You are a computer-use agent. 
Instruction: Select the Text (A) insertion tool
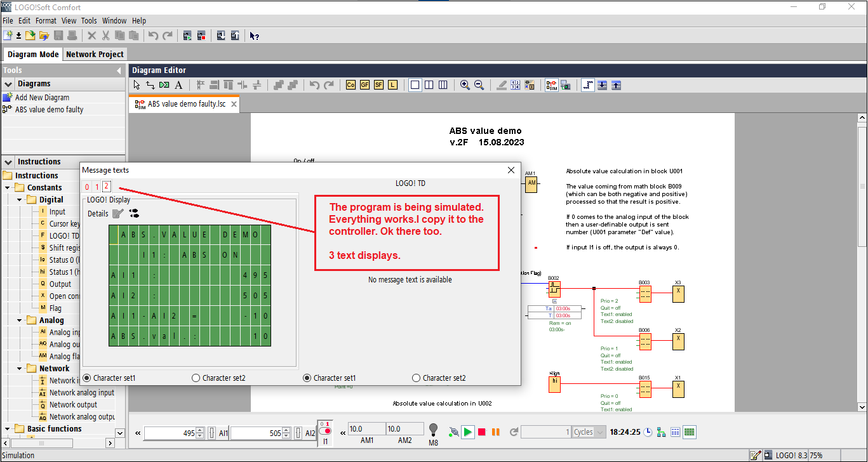tap(178, 85)
